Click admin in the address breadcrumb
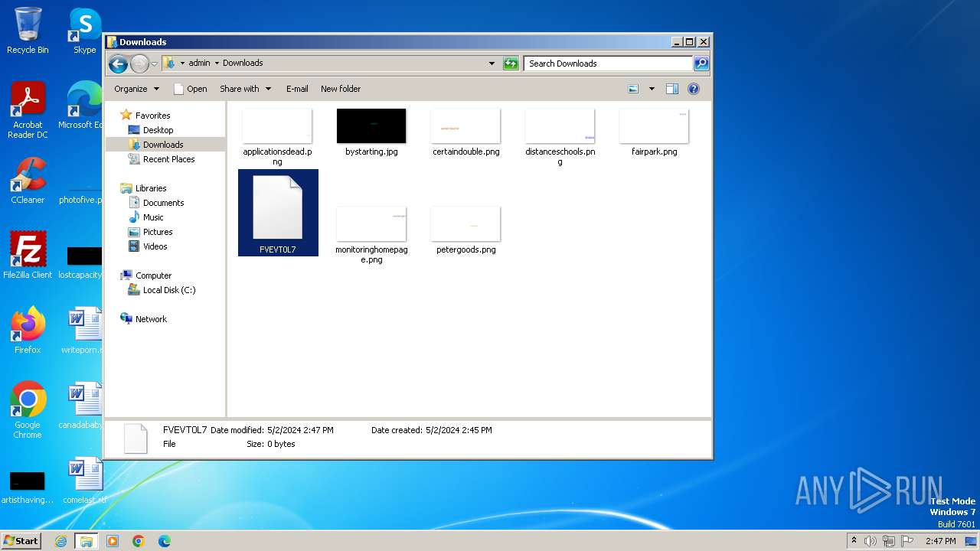 199,64
